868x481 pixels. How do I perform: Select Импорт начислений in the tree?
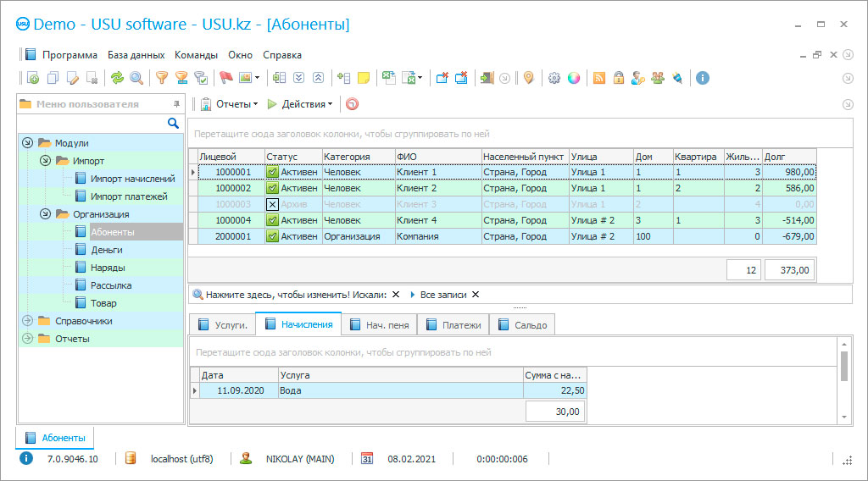(x=133, y=179)
